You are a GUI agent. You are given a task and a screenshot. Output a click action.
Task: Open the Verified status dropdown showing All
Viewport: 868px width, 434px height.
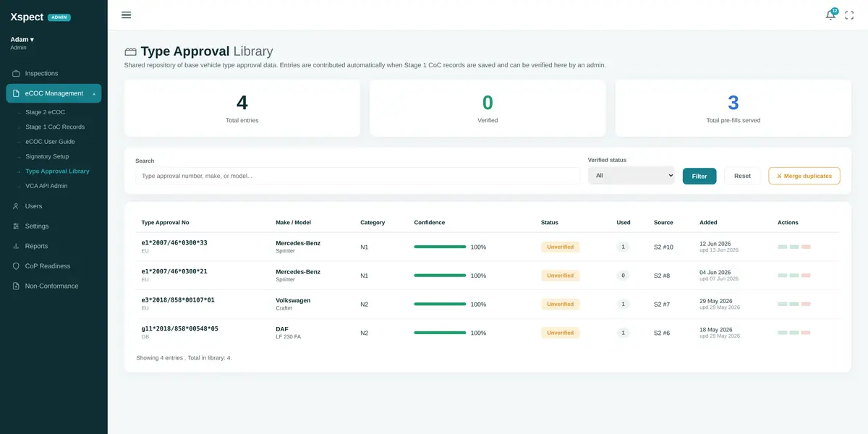tap(631, 175)
